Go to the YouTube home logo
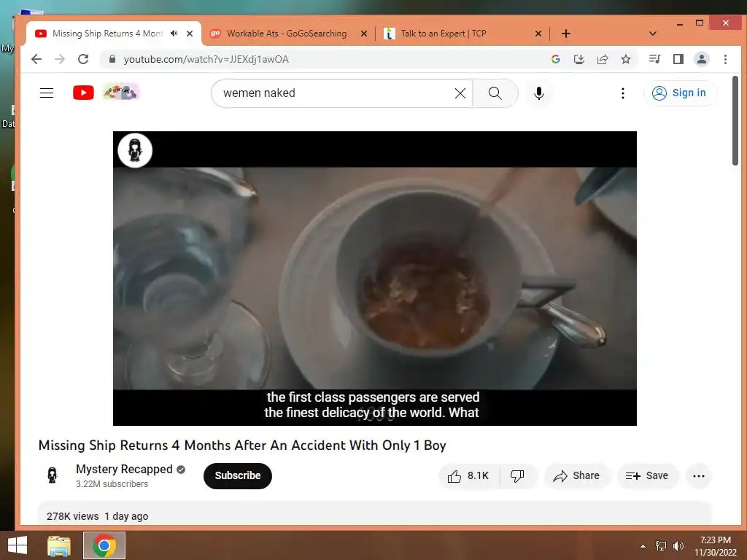This screenshot has width=747, height=560. click(x=83, y=93)
